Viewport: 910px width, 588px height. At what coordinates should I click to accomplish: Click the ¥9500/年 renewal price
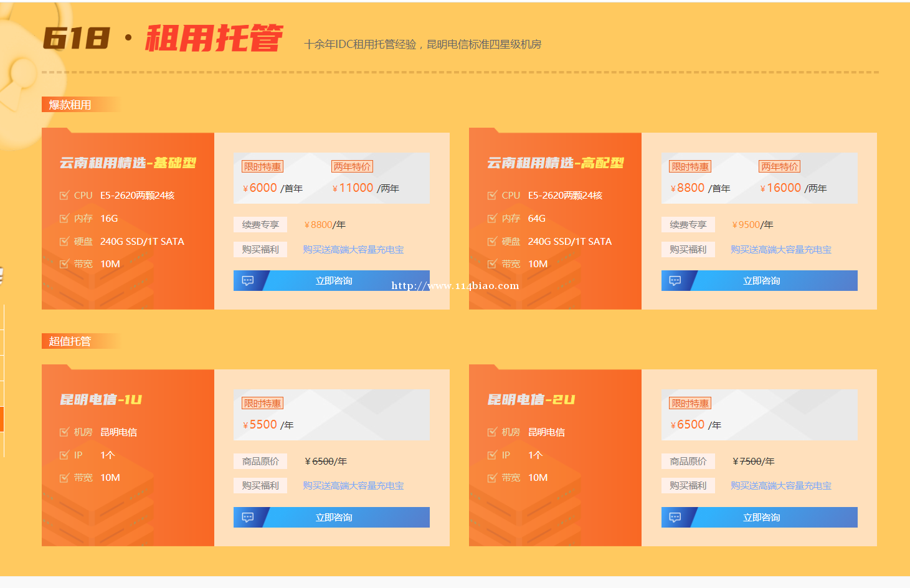click(752, 225)
